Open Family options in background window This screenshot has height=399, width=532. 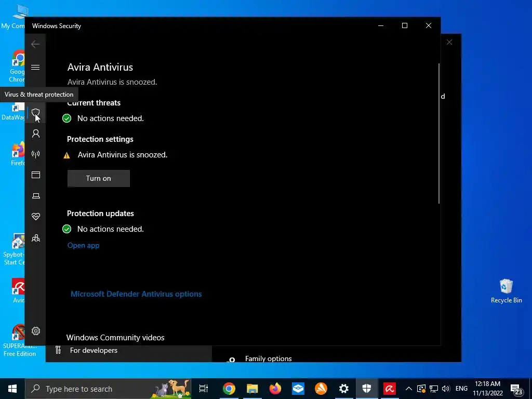click(269, 358)
